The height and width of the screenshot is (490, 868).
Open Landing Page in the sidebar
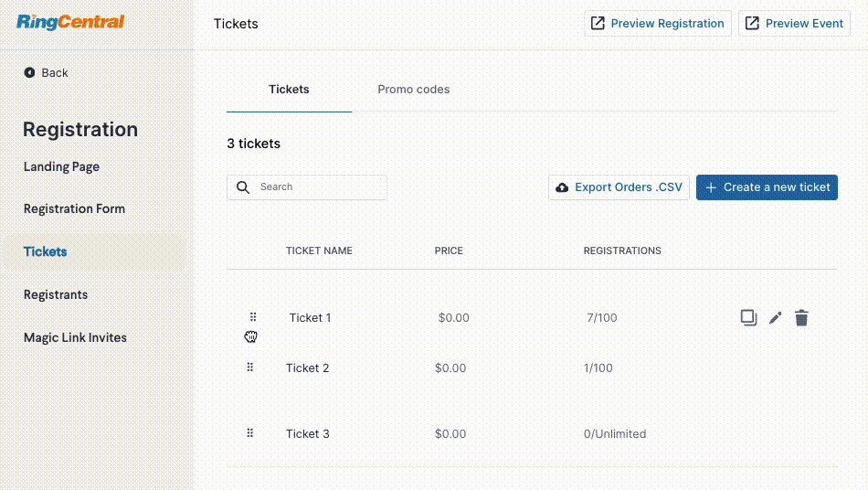61,166
